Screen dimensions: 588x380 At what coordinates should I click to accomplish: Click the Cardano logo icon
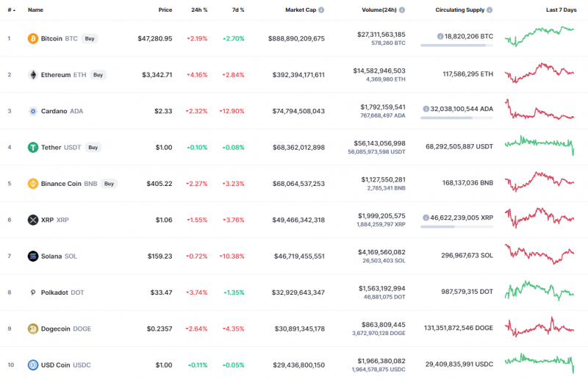tap(32, 111)
